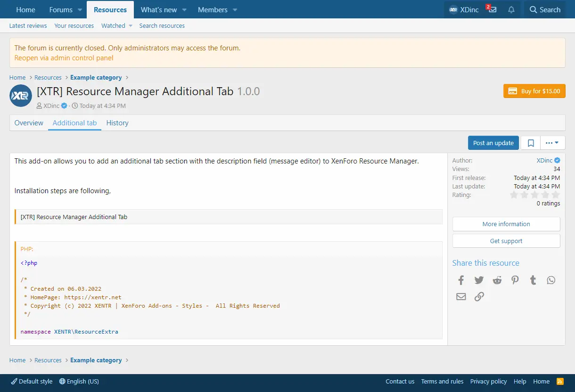Open XDinc author link under title
The image size is (575, 392).
pyautogui.click(x=51, y=106)
